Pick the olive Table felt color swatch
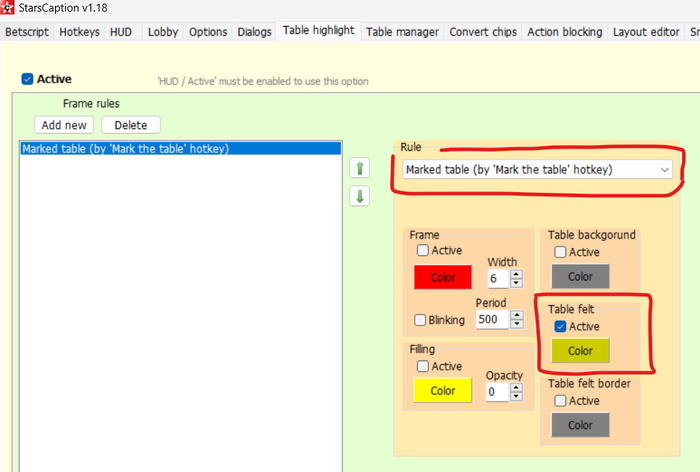Viewport: 700px width, 472px height. 580,351
